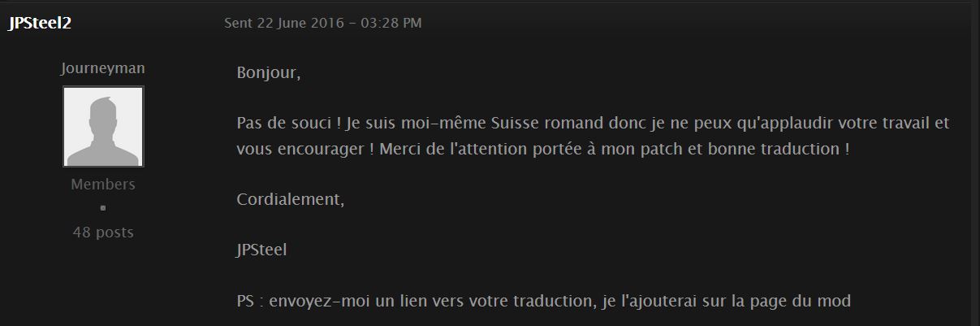This screenshot has height=326, width=980.
Task: Open JPSteel2's profile from the username
Action: (x=40, y=24)
